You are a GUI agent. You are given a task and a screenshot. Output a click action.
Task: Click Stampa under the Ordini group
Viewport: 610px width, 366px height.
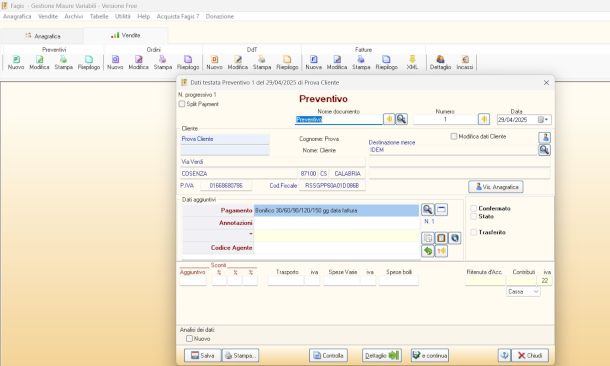click(x=163, y=63)
